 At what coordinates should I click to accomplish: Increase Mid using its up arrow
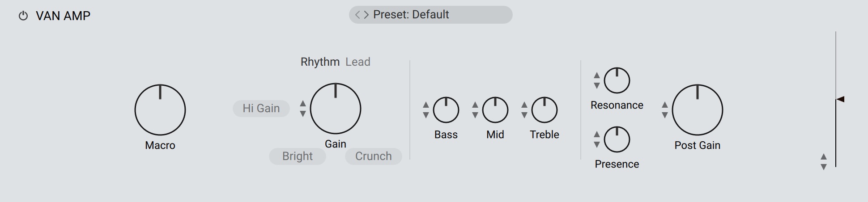pyautogui.click(x=475, y=105)
